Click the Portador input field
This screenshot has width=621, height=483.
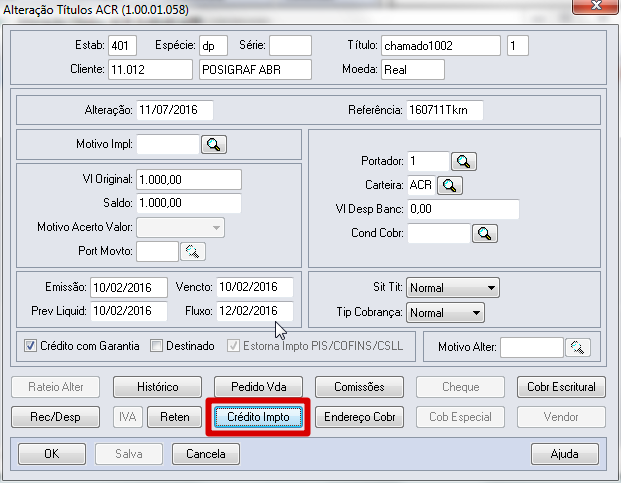(x=429, y=161)
